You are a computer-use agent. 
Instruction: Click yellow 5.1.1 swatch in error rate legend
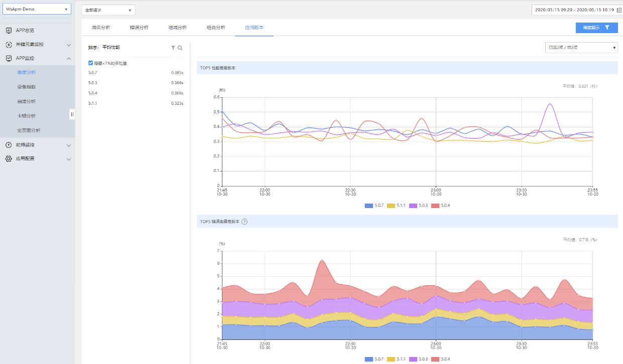click(x=391, y=359)
